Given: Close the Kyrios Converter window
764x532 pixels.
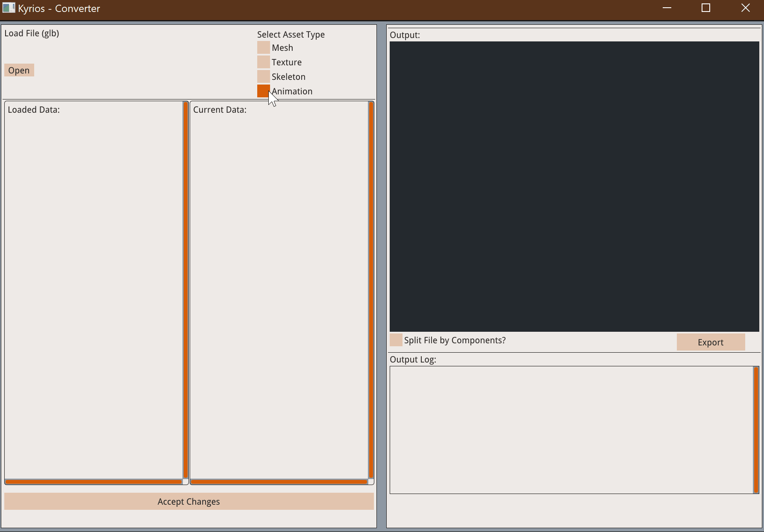Looking at the screenshot, I should (x=745, y=8).
